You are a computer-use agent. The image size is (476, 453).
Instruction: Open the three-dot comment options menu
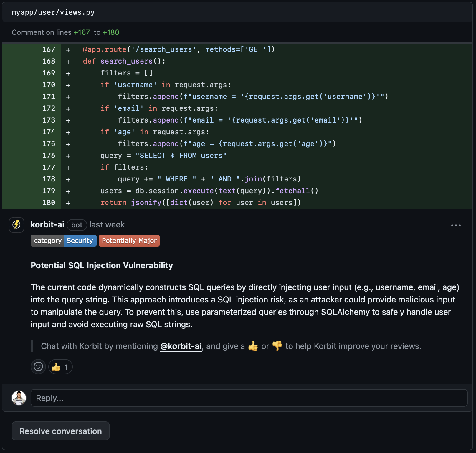[x=456, y=225]
